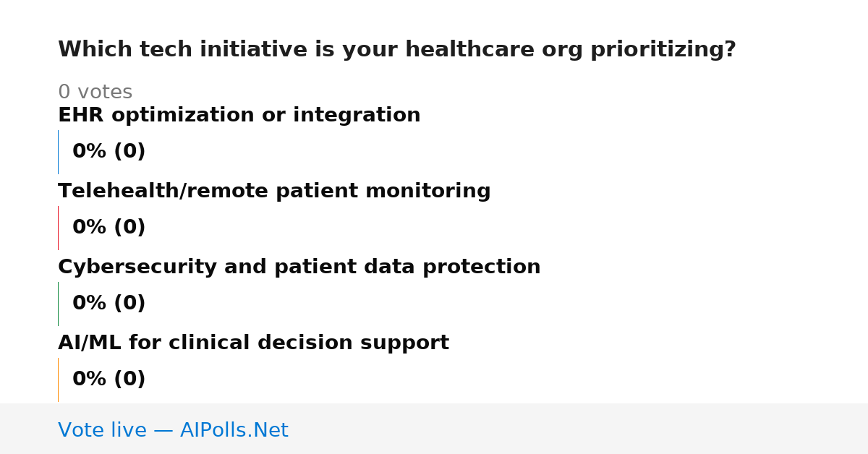Viewport: 868px width, 454px height.
Task: Click the blue EHR result bar
Action: 58,152
